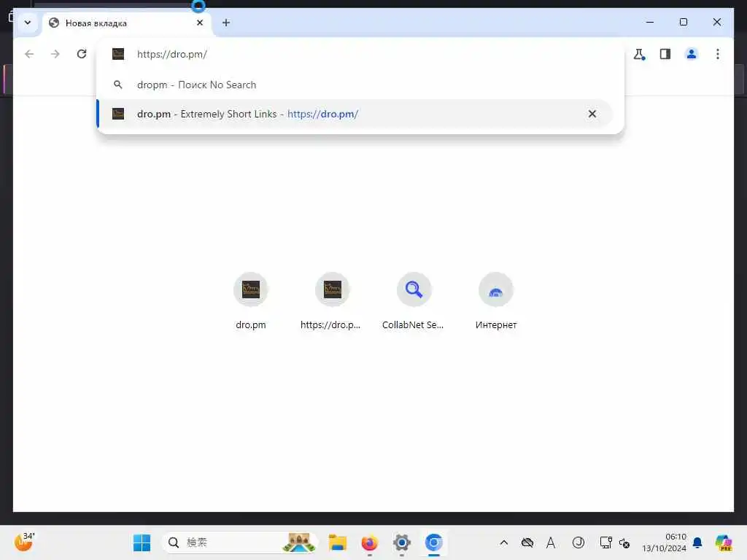Image resolution: width=747 pixels, height=560 pixels.
Task: Open the profile avatar menu
Action: 692,54
